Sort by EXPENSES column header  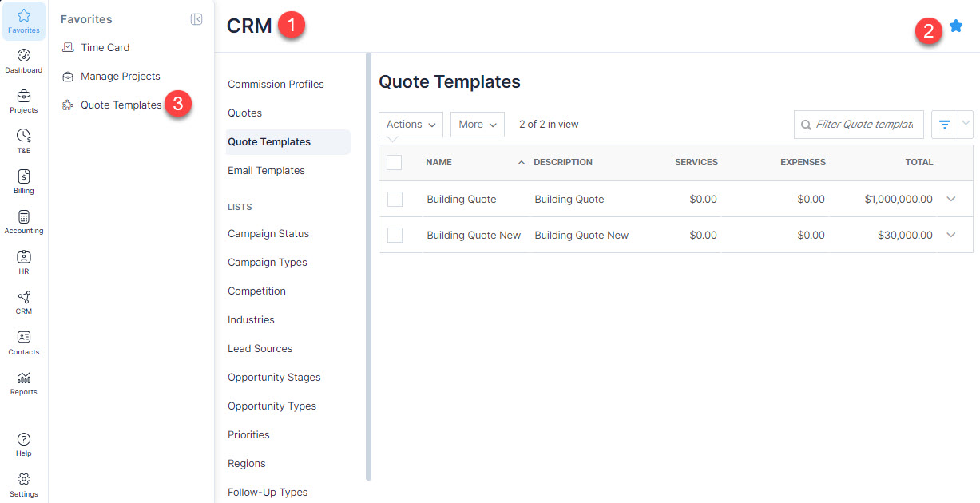coord(803,162)
